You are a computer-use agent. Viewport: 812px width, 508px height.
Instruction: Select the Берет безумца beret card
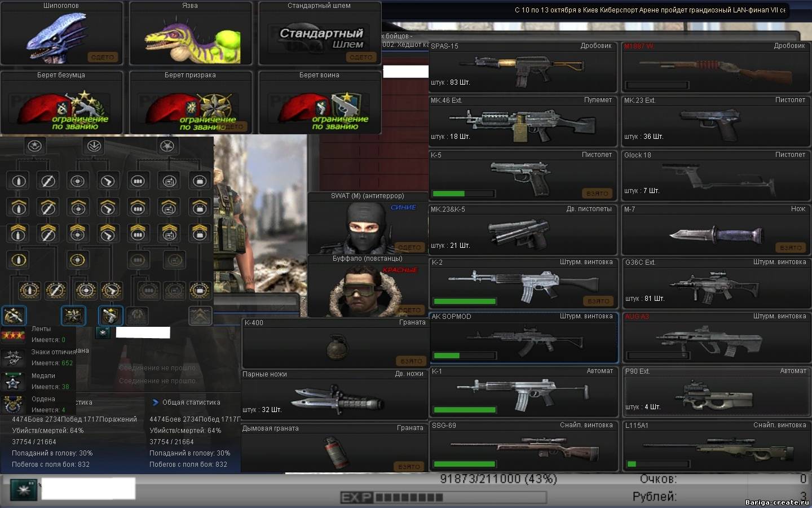pyautogui.click(x=61, y=102)
